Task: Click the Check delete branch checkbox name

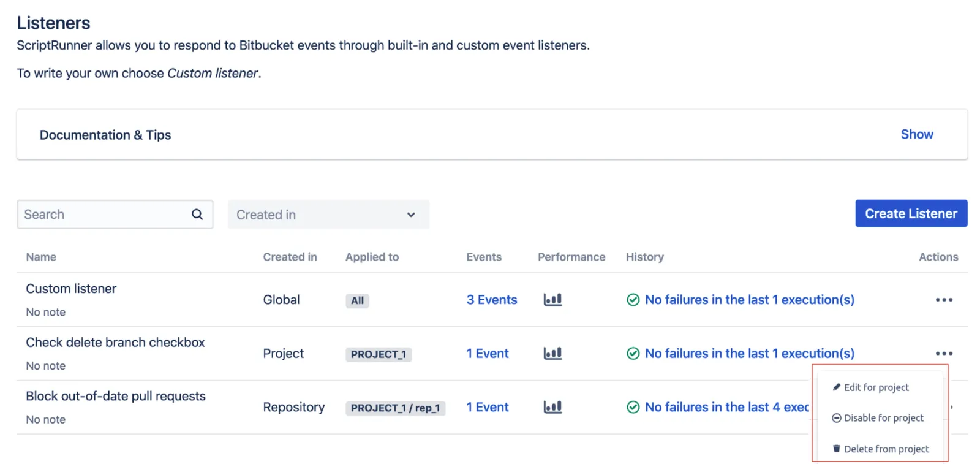Action: (115, 343)
